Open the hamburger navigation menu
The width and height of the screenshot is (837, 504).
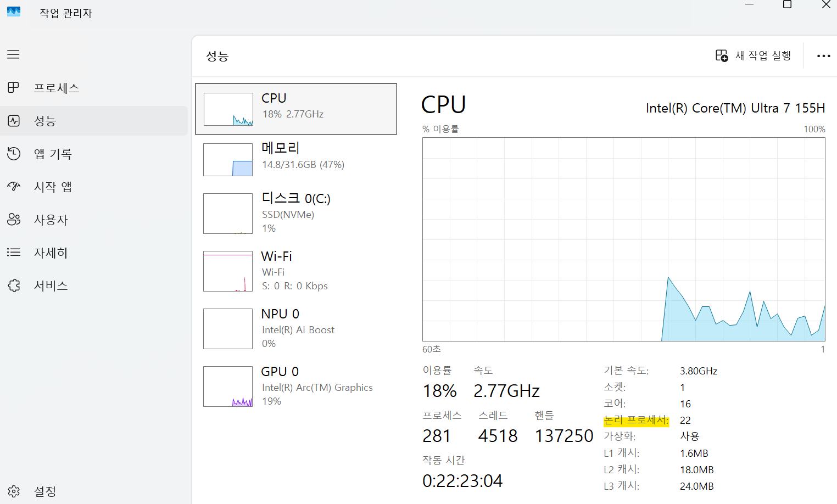click(13, 54)
